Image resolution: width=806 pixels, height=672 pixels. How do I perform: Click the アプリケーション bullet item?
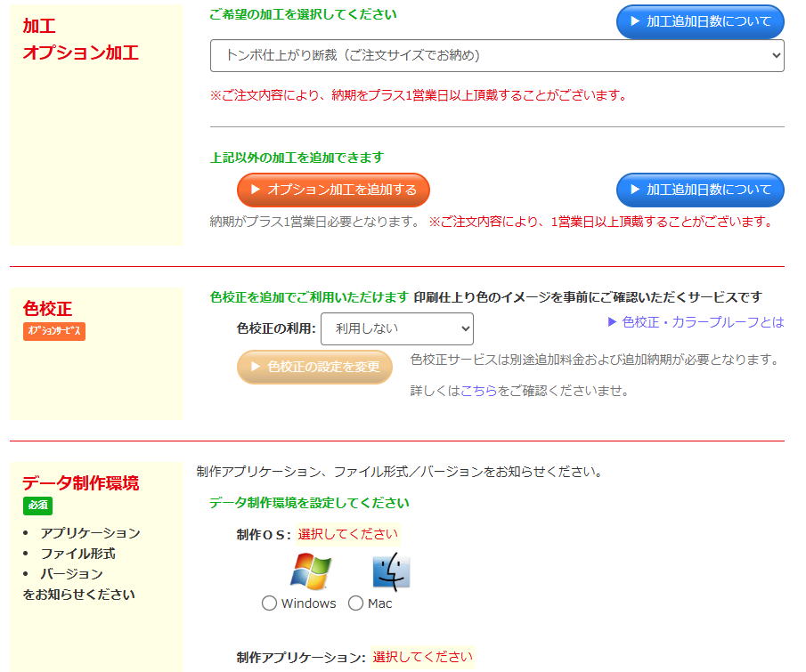[90, 533]
